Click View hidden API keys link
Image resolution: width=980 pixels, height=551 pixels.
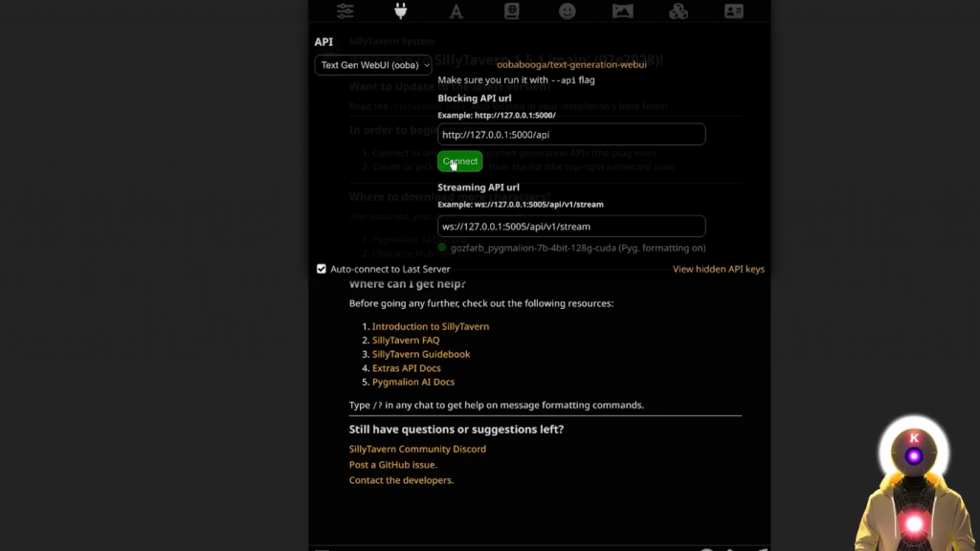[x=718, y=269]
